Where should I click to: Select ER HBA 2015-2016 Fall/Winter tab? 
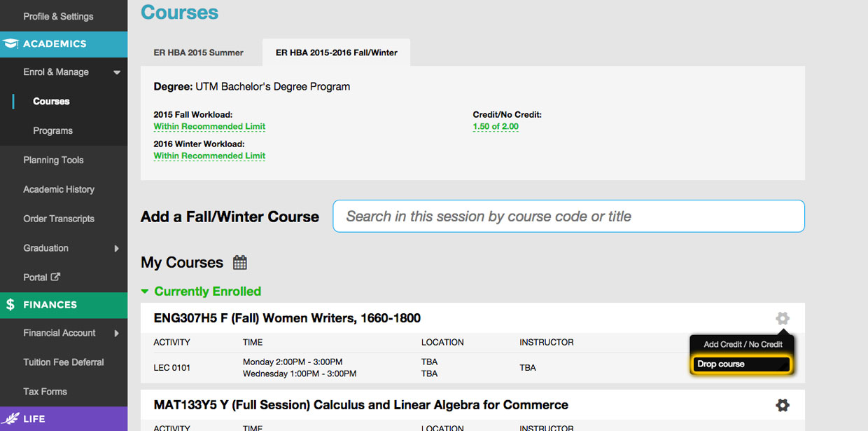point(336,53)
